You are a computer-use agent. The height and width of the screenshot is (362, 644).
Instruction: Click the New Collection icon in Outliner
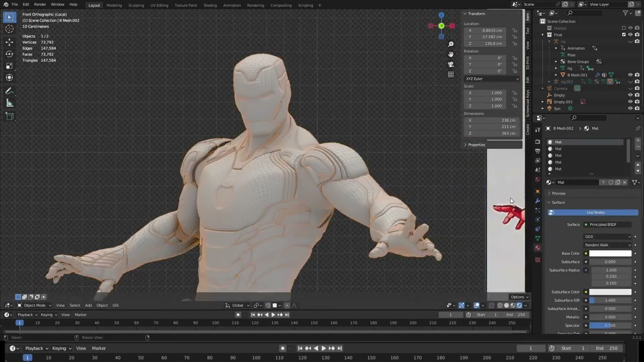pyautogui.click(x=638, y=13)
